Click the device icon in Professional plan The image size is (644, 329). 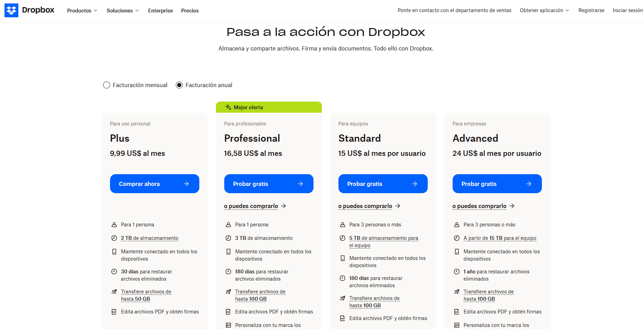pos(228,252)
